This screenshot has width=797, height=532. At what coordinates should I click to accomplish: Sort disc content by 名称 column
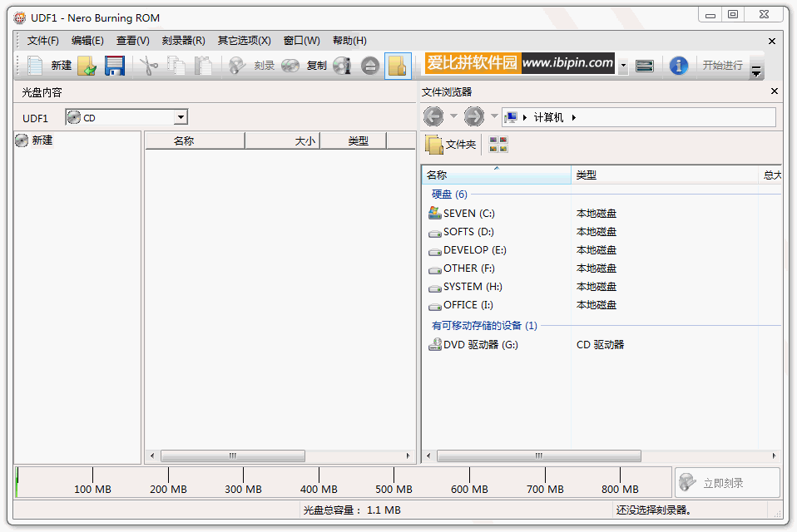(x=195, y=141)
